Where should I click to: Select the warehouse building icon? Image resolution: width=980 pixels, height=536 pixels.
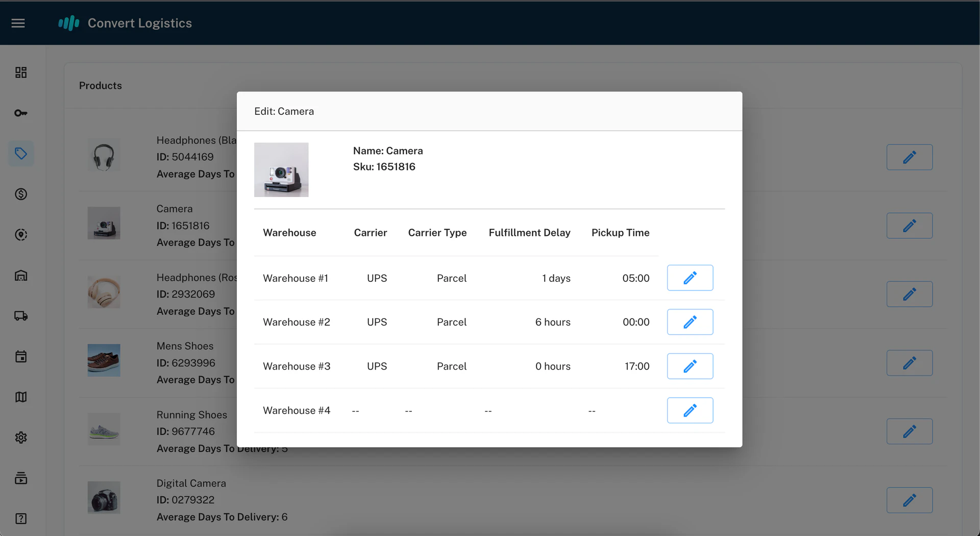tap(21, 276)
